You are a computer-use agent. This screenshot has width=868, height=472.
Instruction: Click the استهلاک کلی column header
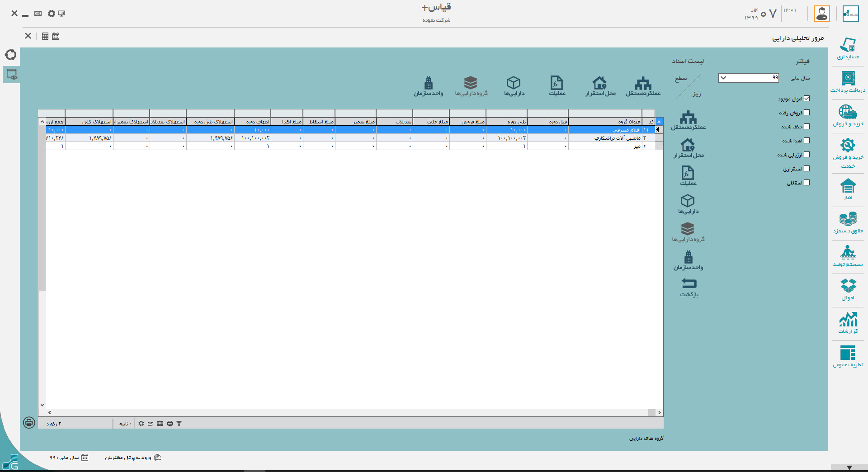point(90,122)
